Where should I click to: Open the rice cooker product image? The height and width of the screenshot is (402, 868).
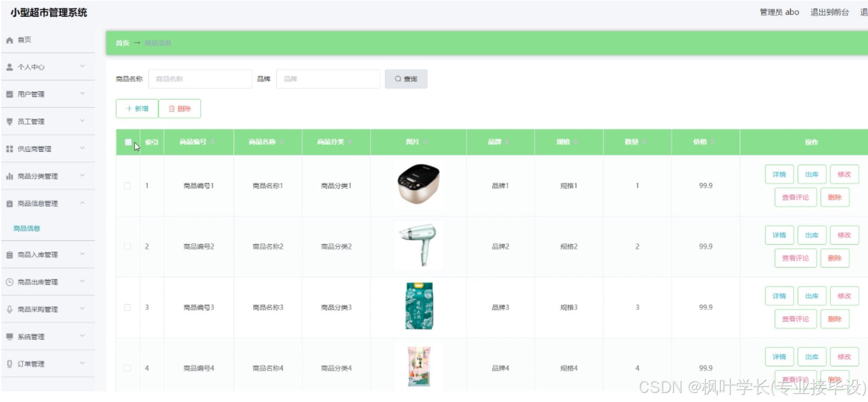point(418,184)
